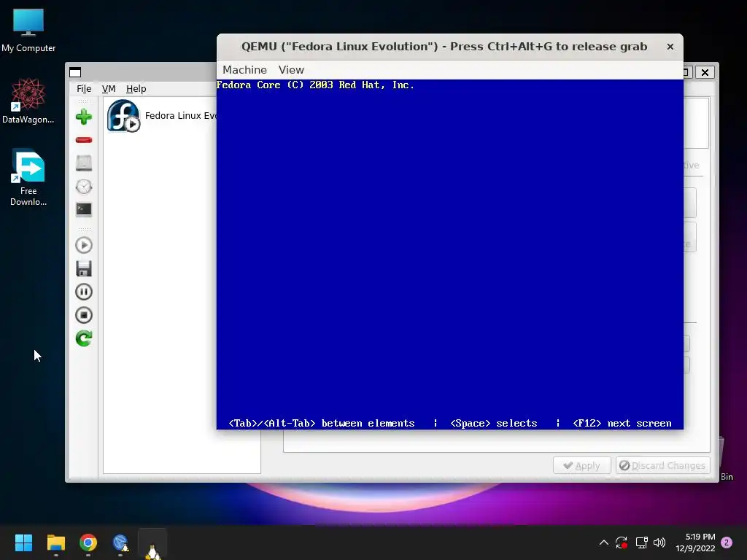
Task: Open the terminal console icon in the sidebar
Action: coord(84,209)
